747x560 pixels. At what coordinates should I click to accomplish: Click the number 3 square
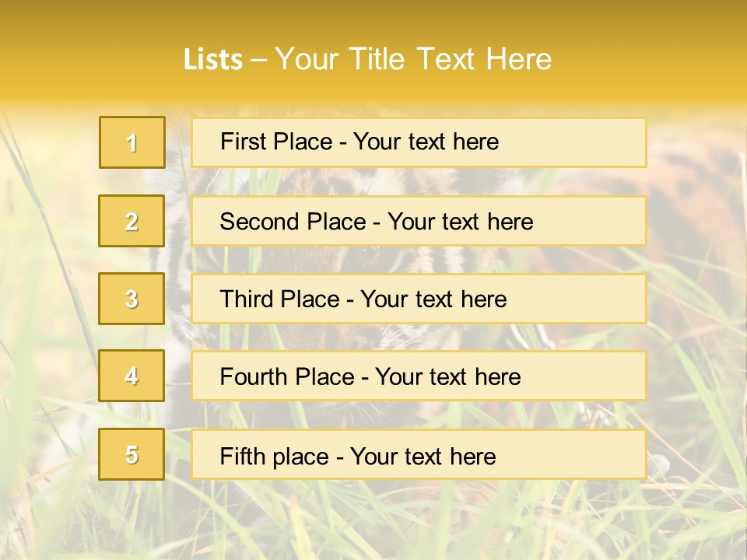(132, 299)
